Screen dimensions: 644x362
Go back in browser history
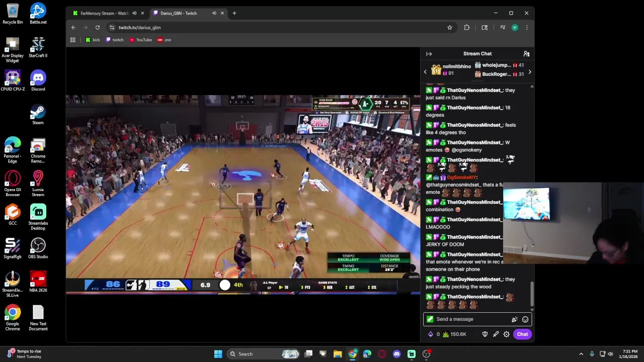(73, 28)
